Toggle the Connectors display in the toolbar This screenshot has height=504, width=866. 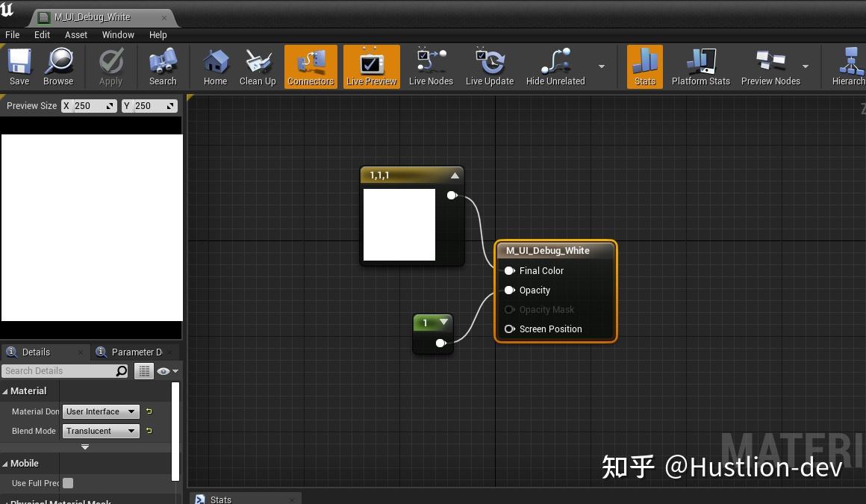(311, 66)
